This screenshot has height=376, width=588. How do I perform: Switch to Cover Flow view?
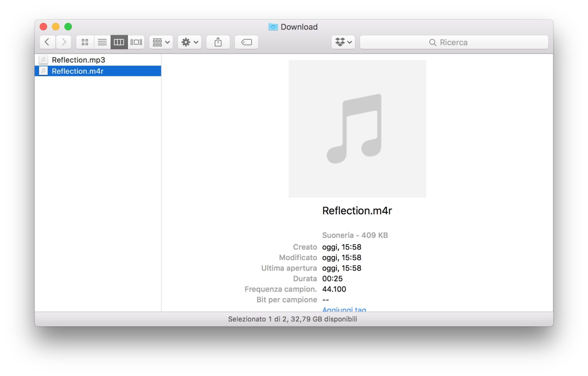click(136, 42)
